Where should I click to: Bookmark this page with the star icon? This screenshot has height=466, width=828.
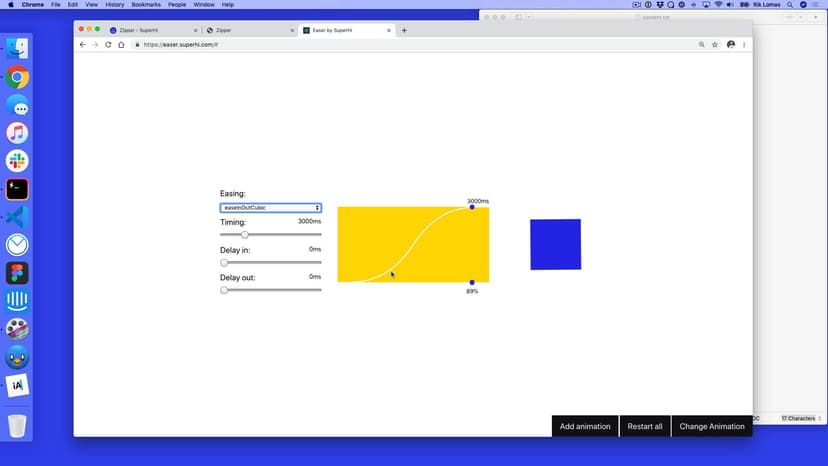715,45
